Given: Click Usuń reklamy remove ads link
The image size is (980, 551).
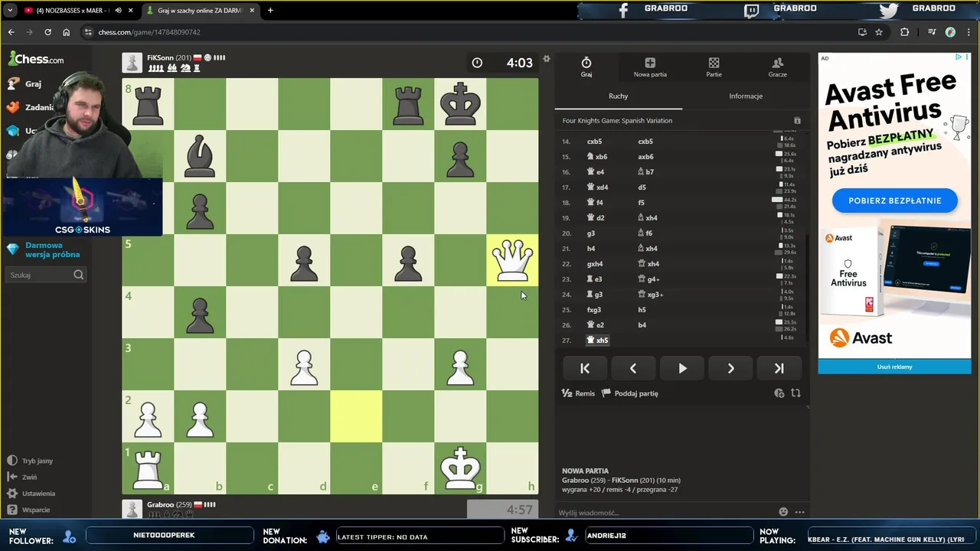Looking at the screenshot, I should [894, 367].
